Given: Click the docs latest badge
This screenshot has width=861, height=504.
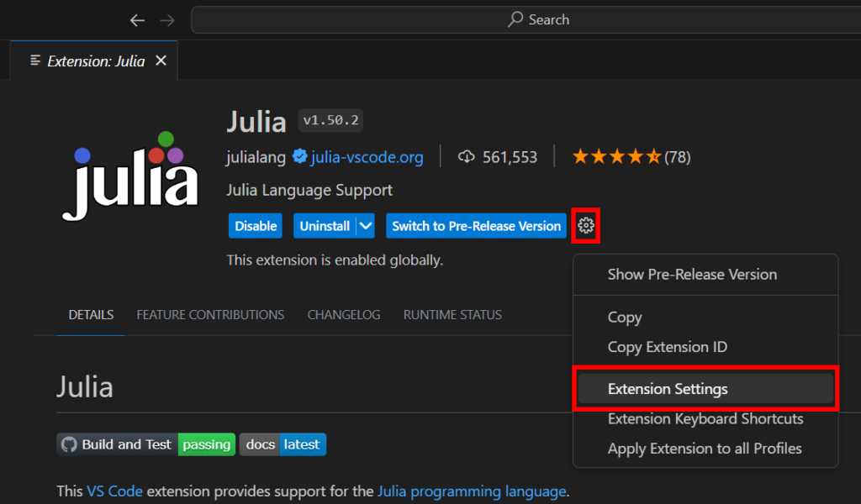Looking at the screenshot, I should (283, 444).
